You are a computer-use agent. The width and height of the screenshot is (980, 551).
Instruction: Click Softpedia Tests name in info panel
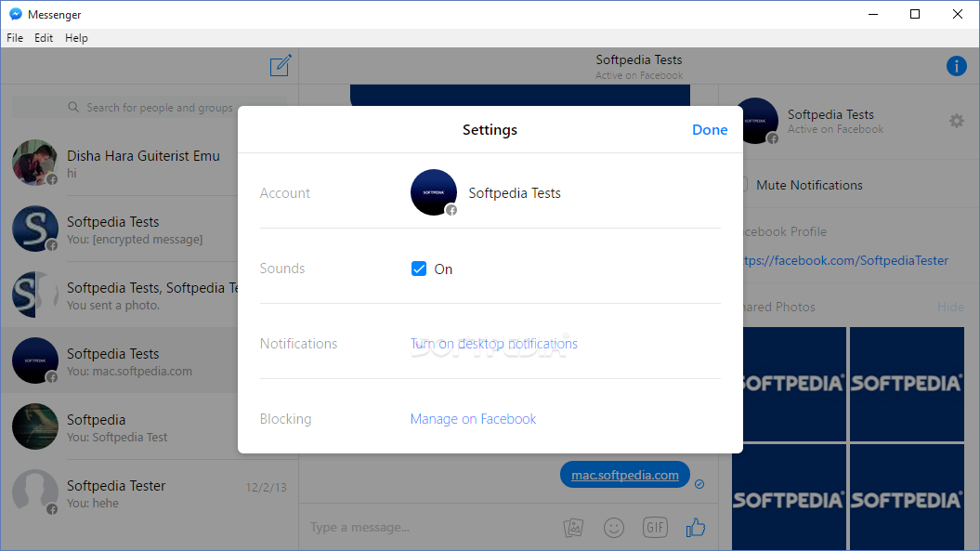click(x=830, y=114)
